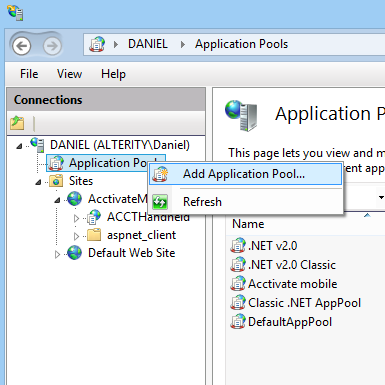
Task: Click the ACCTHandheld application icon
Action: click(x=94, y=217)
